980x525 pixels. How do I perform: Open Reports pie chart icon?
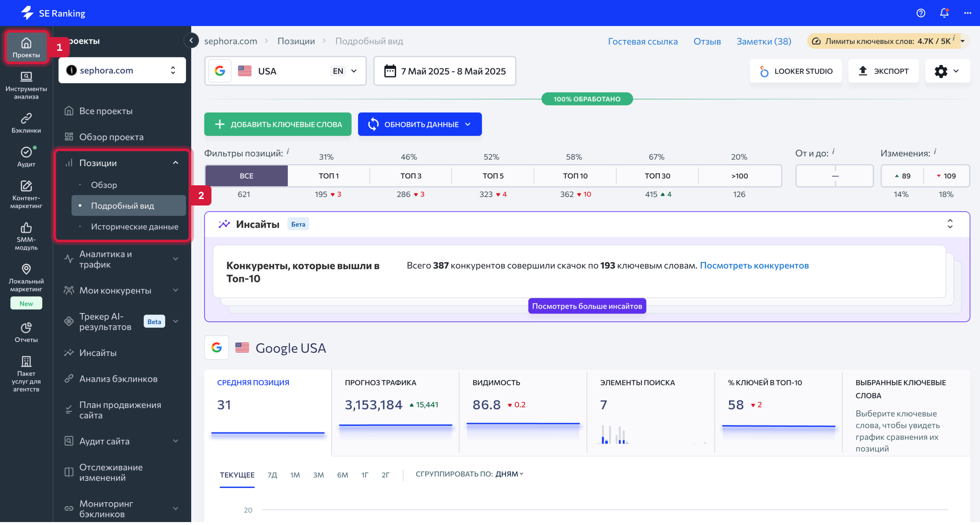[x=26, y=333]
